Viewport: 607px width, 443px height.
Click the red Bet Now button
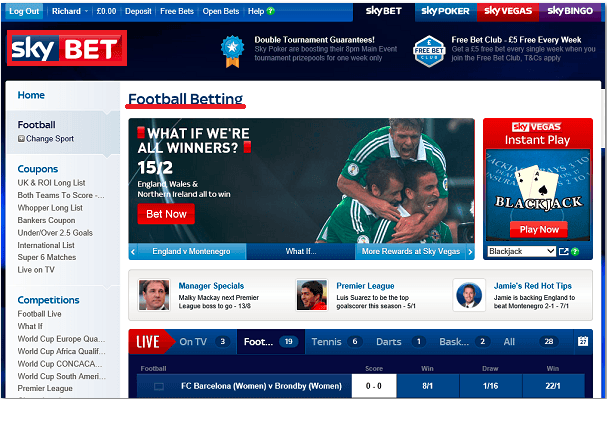pos(166,214)
